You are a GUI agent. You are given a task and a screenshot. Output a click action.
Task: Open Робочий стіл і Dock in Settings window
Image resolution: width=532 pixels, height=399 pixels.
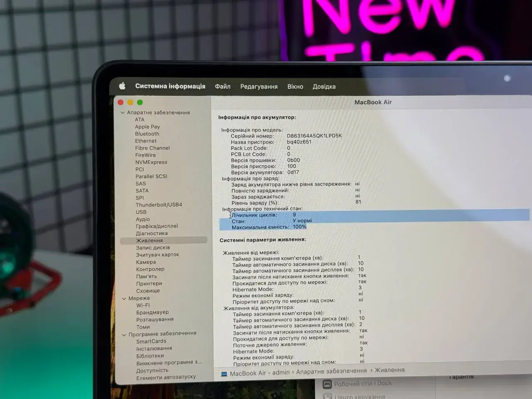coord(357,384)
